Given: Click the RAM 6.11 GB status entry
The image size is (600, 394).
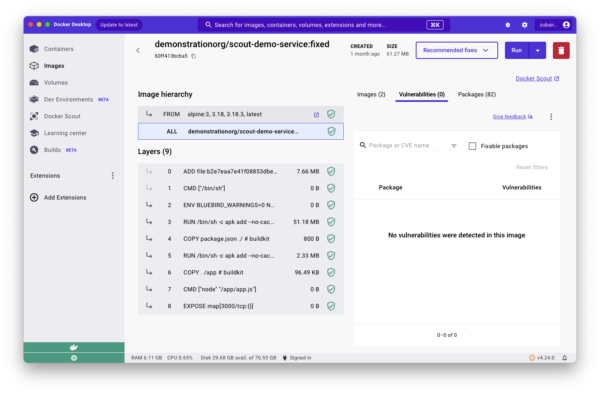Looking at the screenshot, I should click(x=147, y=358).
